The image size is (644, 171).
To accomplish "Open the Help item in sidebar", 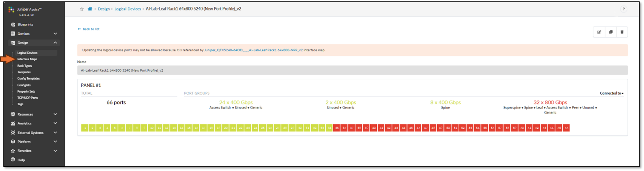I will click(x=21, y=160).
